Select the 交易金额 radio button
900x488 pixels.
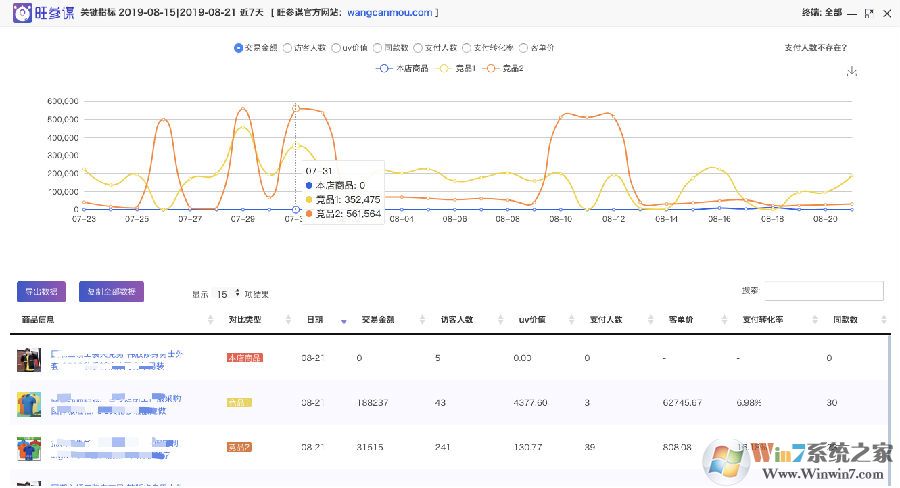[x=238, y=47]
